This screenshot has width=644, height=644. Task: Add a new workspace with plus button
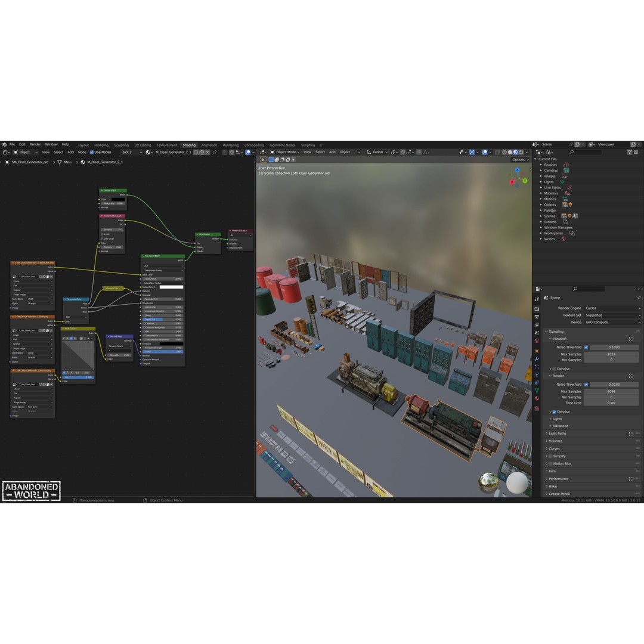321,145
